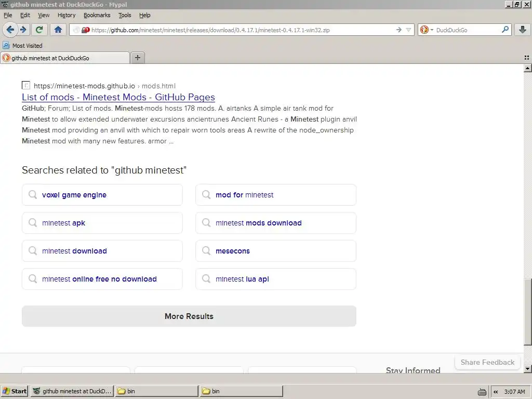Open the Edit menu
The image size is (532, 399).
25,15
